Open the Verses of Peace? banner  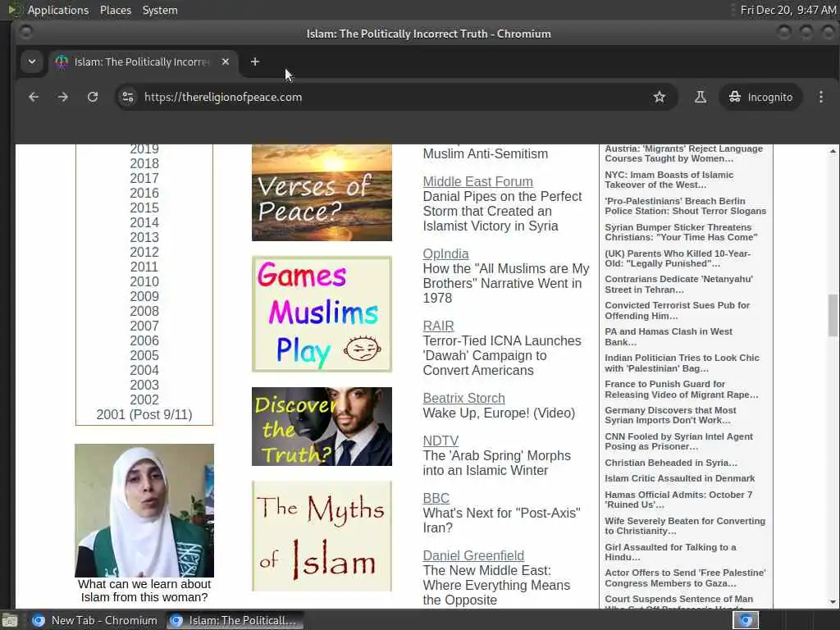pyautogui.click(x=322, y=193)
